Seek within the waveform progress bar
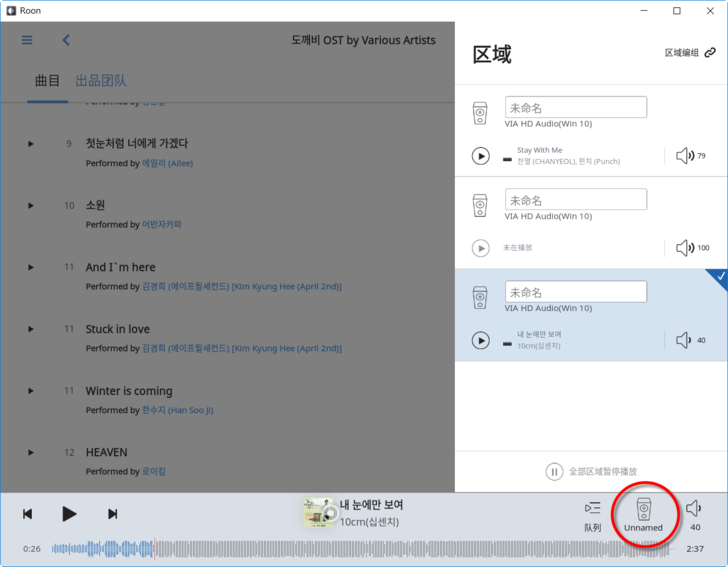This screenshot has width=728, height=567. point(362,549)
